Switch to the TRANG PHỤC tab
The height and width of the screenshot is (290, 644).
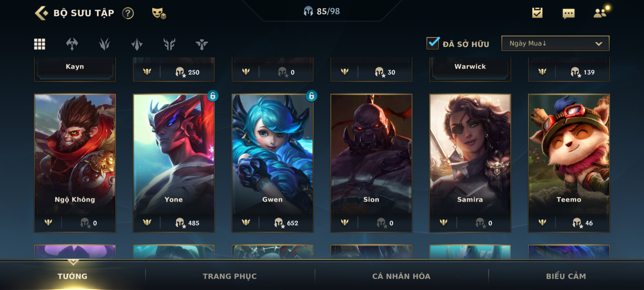[229, 276]
